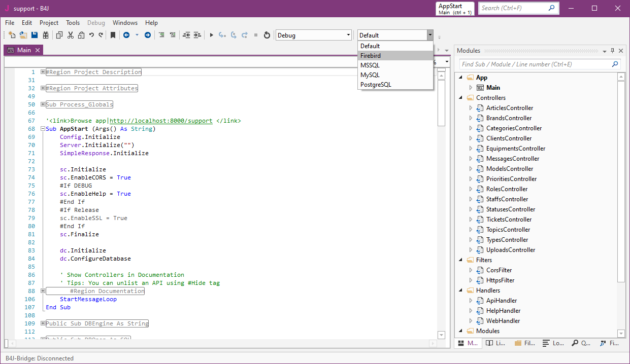The width and height of the screenshot is (630, 364).
Task: Click the Undo icon in toolbar
Action: click(x=91, y=35)
